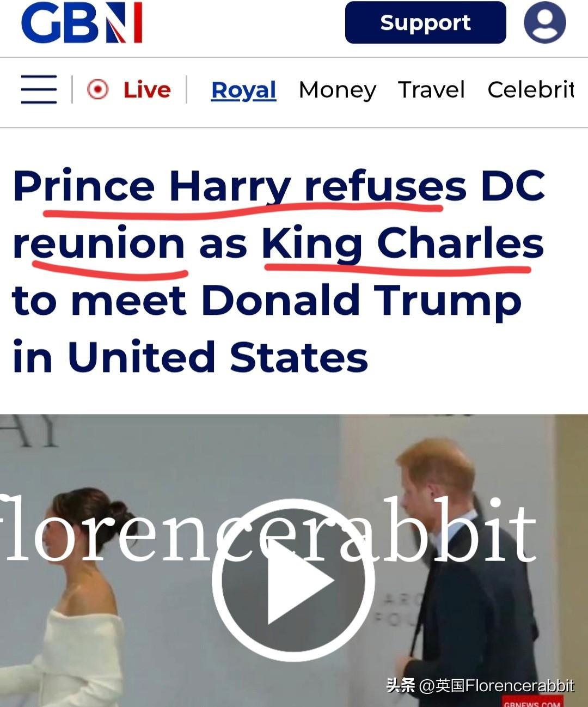
Task: Play the video with the circular play button
Action: point(293,581)
